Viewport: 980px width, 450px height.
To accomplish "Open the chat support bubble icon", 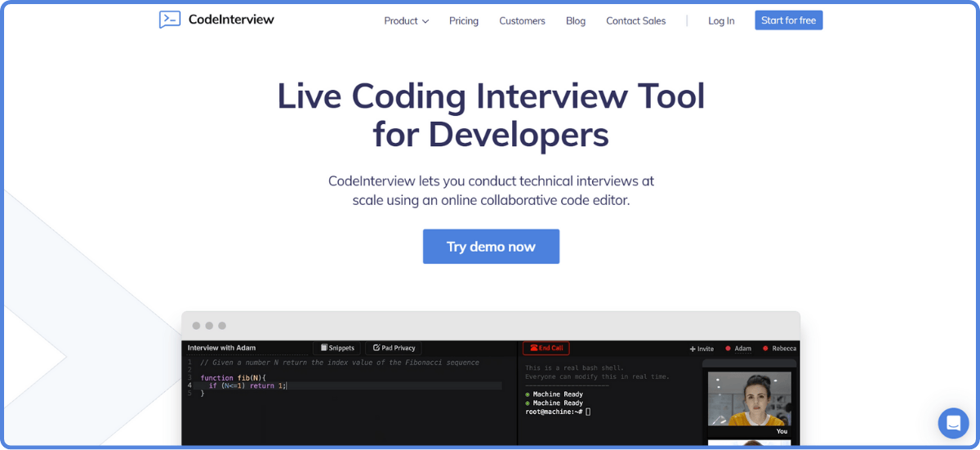I will [x=953, y=423].
